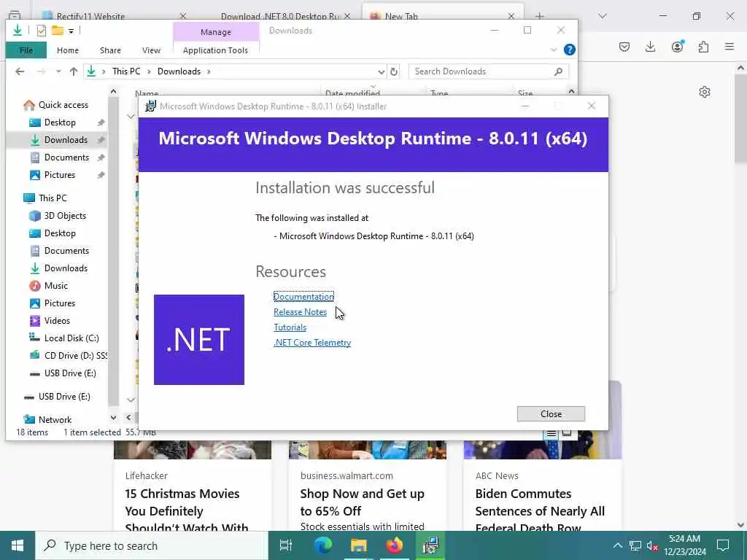The image size is (747, 560).
Task: Open the File tab in File Explorer
Action: tap(26, 50)
